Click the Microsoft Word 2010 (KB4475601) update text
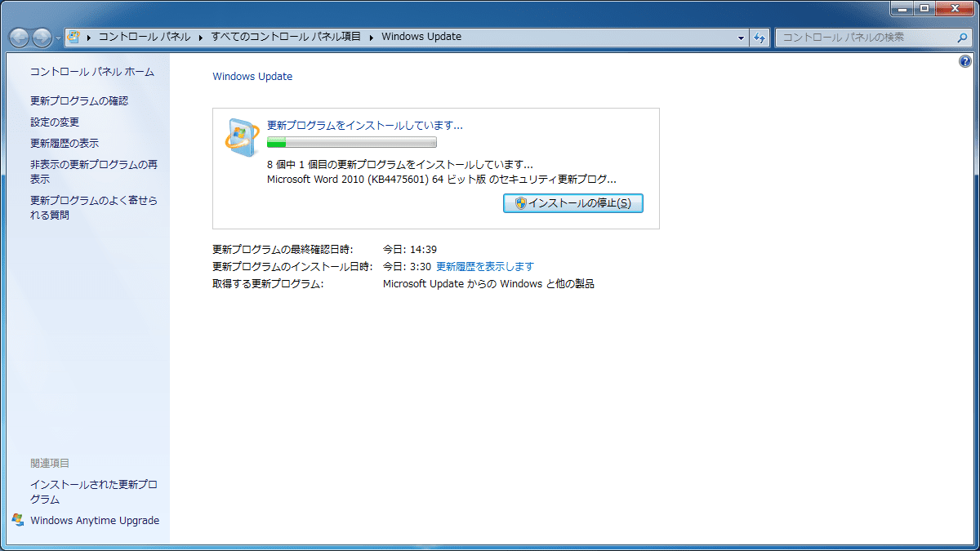This screenshot has width=980, height=551. click(x=442, y=180)
